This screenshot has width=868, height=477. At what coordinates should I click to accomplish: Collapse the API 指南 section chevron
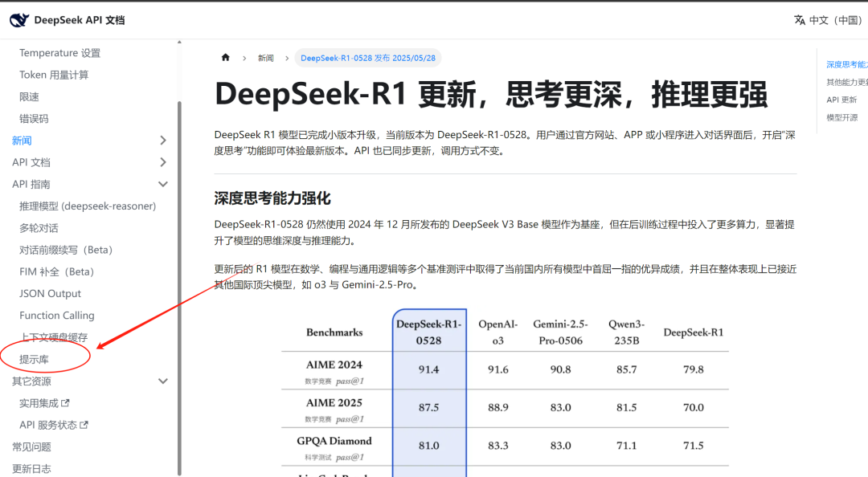pyautogui.click(x=162, y=184)
